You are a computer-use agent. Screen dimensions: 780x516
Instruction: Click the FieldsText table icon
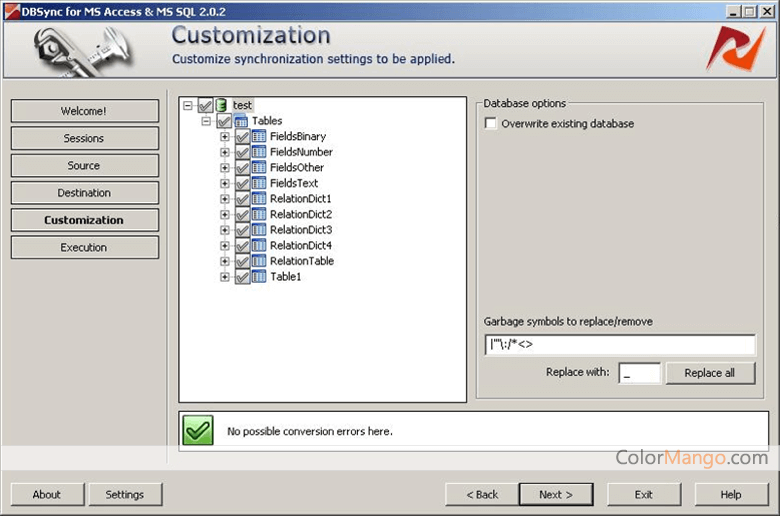pyautogui.click(x=259, y=183)
